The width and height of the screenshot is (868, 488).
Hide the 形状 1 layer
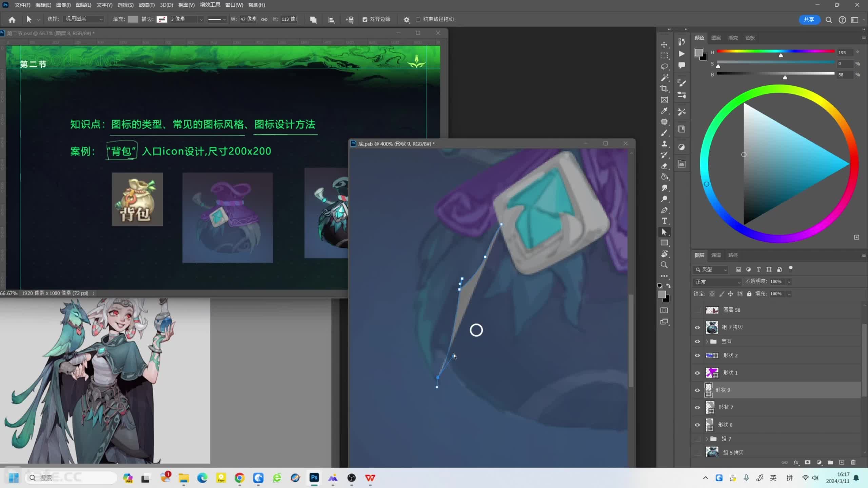click(697, 373)
